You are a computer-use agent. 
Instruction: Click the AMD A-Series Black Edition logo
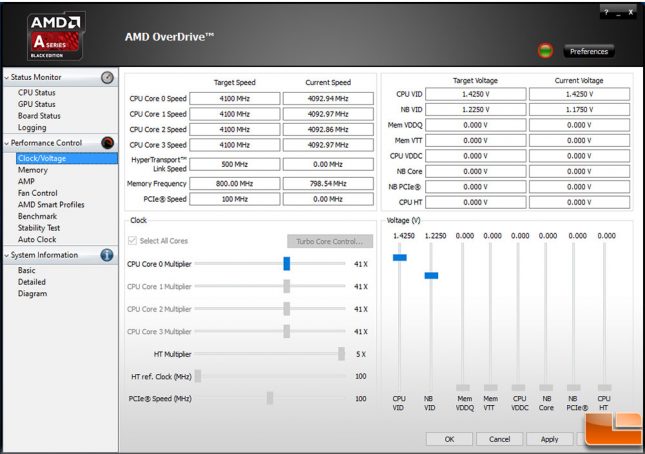pyautogui.click(x=56, y=37)
